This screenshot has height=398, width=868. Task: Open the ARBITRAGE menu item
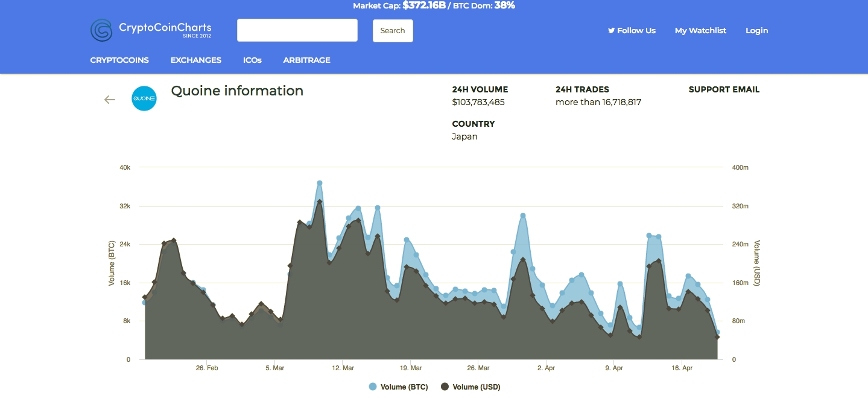[307, 60]
